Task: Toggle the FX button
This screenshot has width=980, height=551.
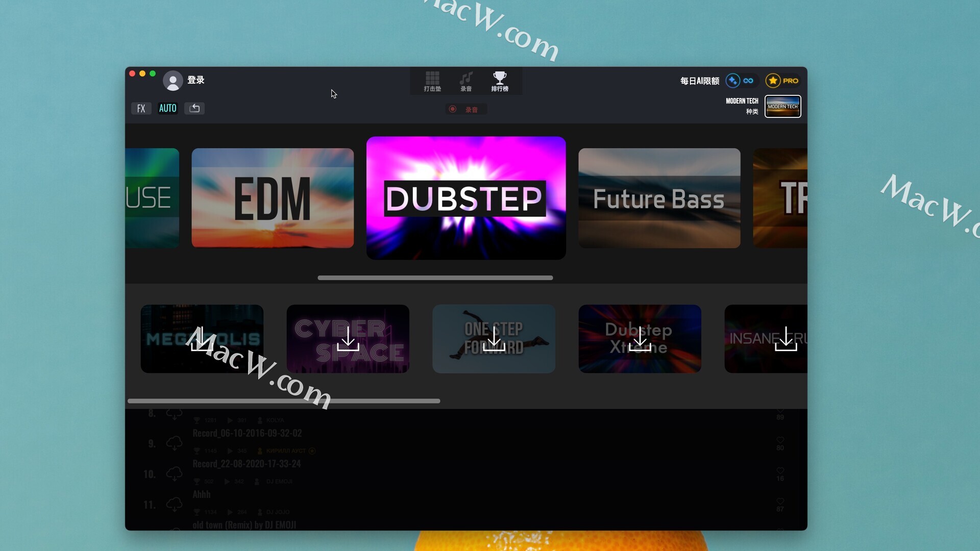Action: 141,108
